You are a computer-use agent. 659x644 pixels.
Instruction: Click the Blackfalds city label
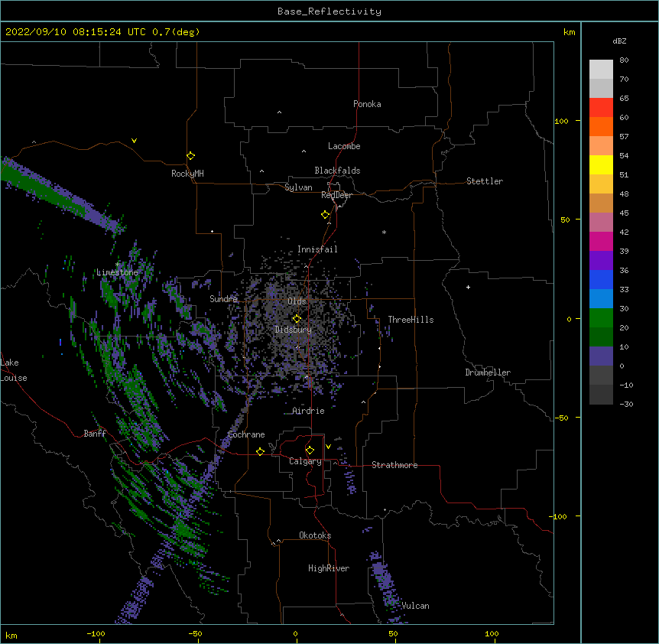tap(337, 171)
